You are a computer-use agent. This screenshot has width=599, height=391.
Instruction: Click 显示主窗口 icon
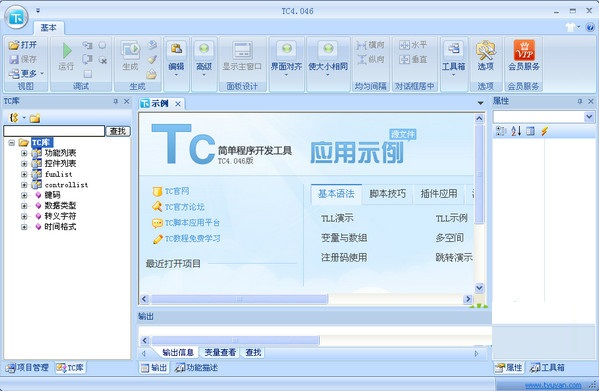242,50
